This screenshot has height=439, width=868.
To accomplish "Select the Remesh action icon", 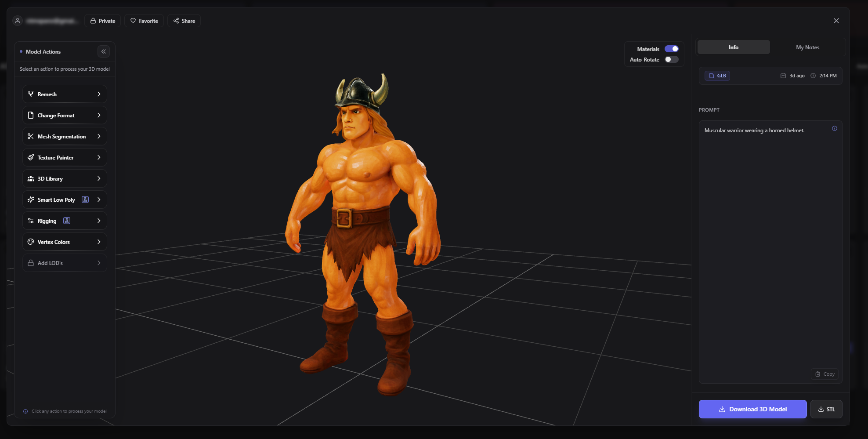I will point(31,94).
